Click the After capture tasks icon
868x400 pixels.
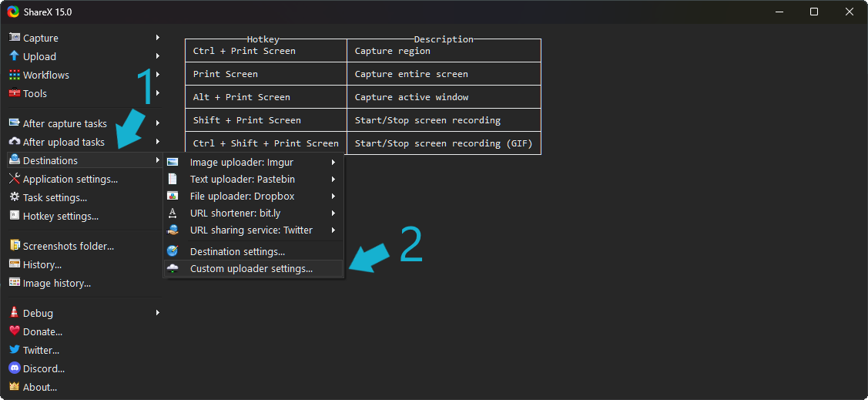pyautogui.click(x=15, y=123)
